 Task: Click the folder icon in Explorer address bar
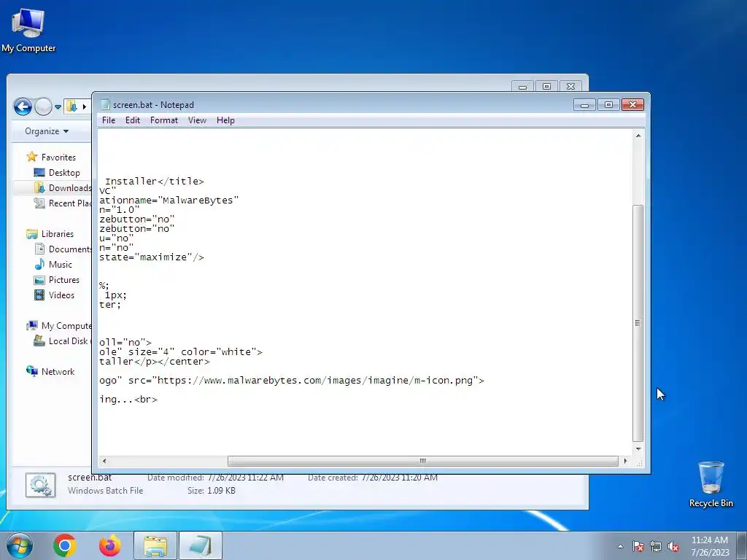click(x=71, y=106)
